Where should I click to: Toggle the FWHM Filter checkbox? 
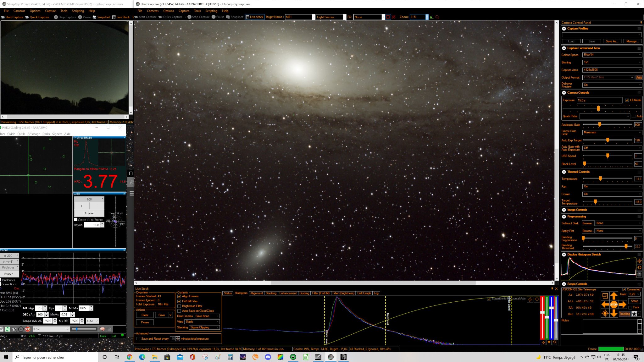click(179, 301)
